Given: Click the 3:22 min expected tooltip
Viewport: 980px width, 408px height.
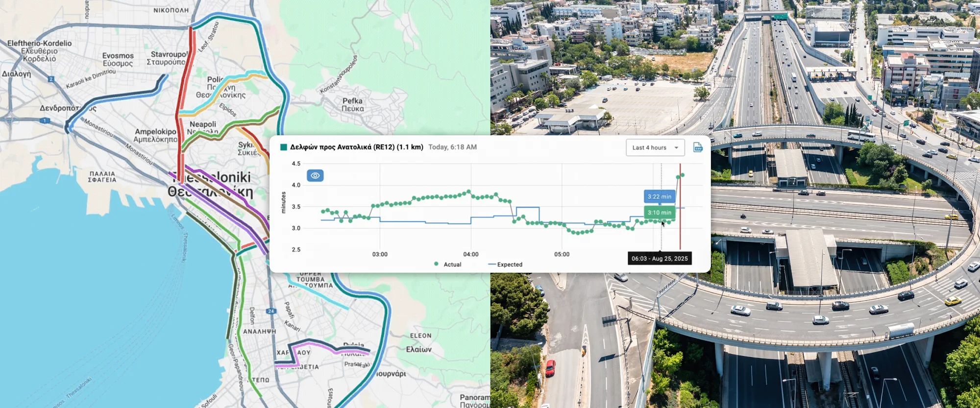Looking at the screenshot, I should click(x=660, y=196).
